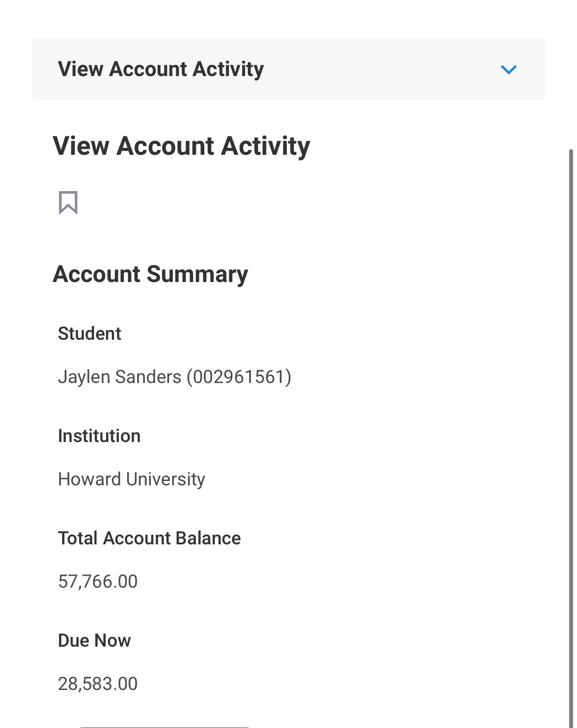Select the 57,766.00 balance amount

(x=98, y=582)
